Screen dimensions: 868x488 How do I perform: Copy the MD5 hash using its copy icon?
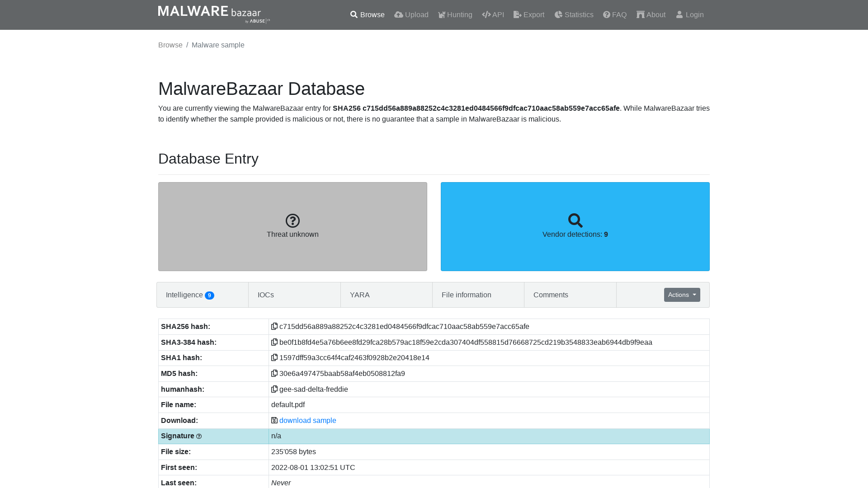point(274,373)
